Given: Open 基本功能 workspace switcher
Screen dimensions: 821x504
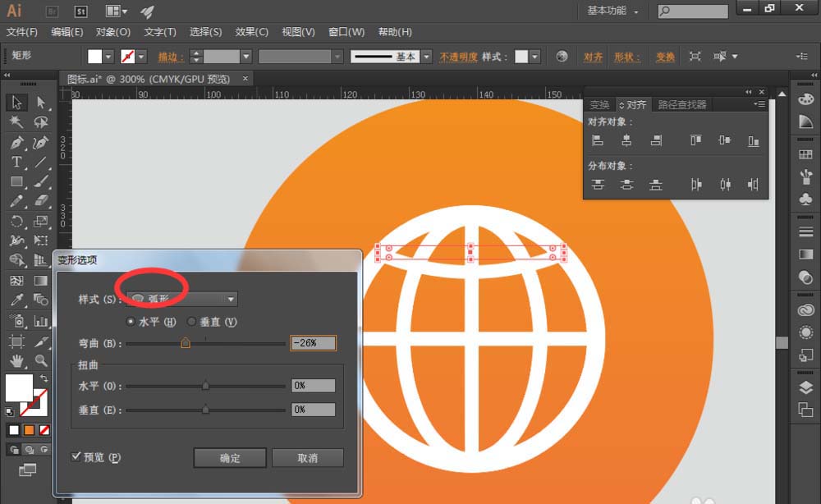Looking at the screenshot, I should pyautogui.click(x=612, y=11).
